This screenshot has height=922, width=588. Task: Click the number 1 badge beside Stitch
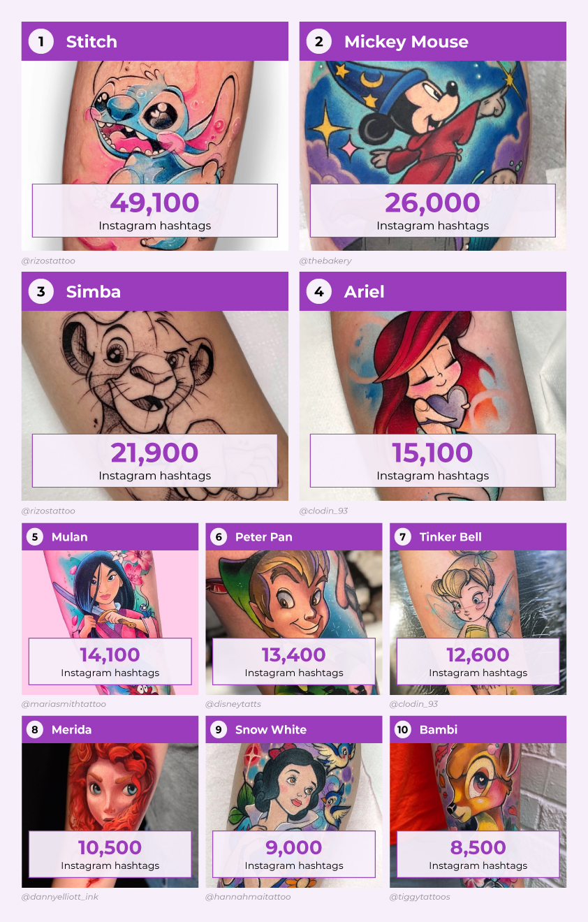pos(41,41)
